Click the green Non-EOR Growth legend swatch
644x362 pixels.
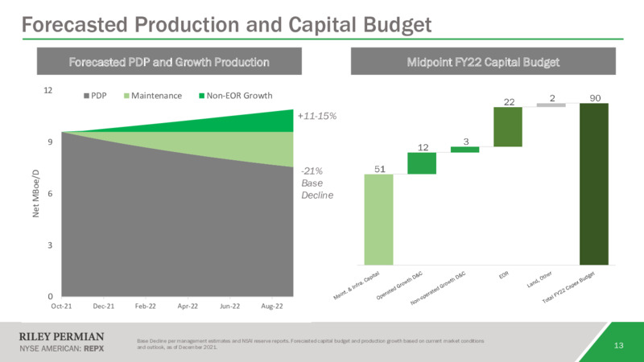202,96
